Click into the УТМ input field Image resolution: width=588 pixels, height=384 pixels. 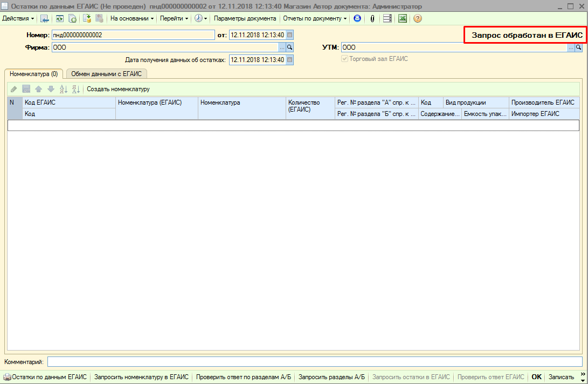(454, 47)
